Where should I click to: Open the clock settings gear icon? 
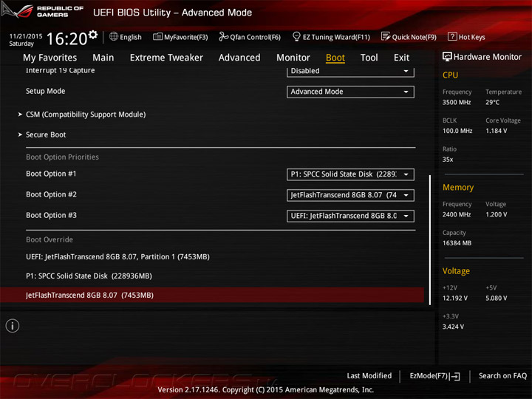pos(92,35)
